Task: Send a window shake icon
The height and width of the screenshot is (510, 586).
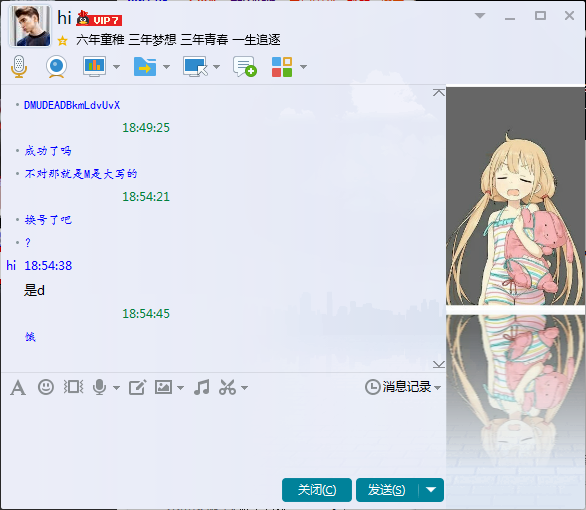Action: [73, 387]
